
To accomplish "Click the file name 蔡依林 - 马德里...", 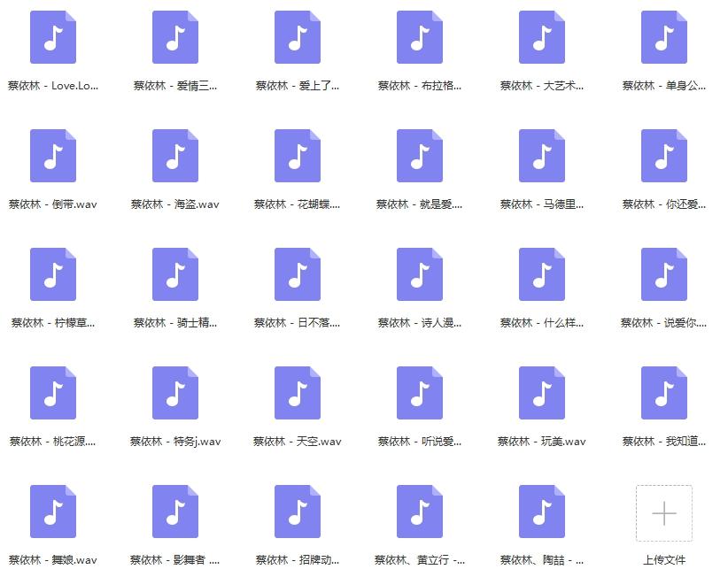I will (542, 204).
